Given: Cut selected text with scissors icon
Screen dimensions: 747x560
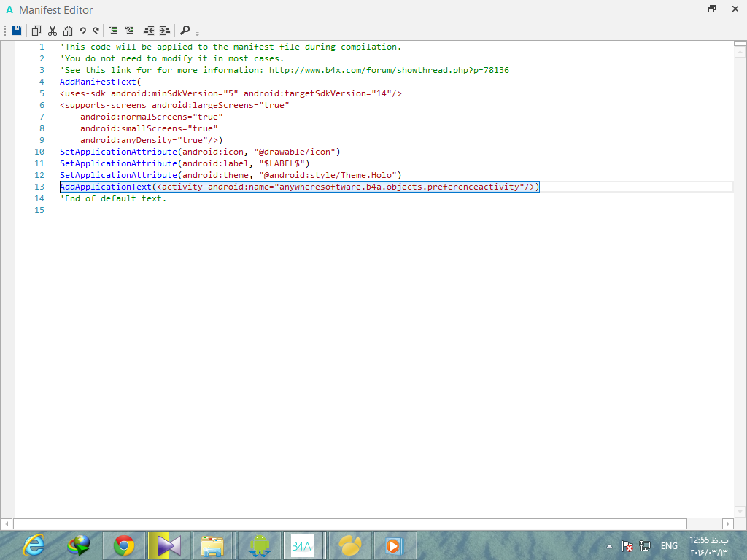Looking at the screenshot, I should tap(53, 31).
